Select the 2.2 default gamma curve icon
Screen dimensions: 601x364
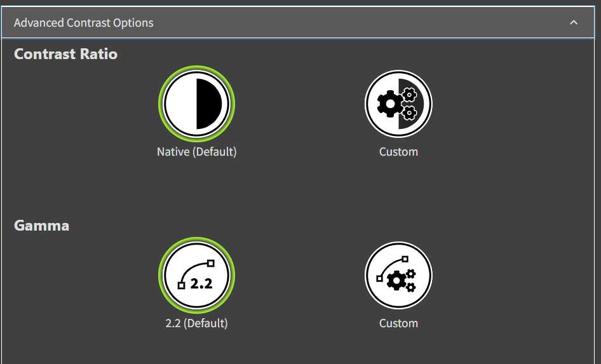pos(196,276)
